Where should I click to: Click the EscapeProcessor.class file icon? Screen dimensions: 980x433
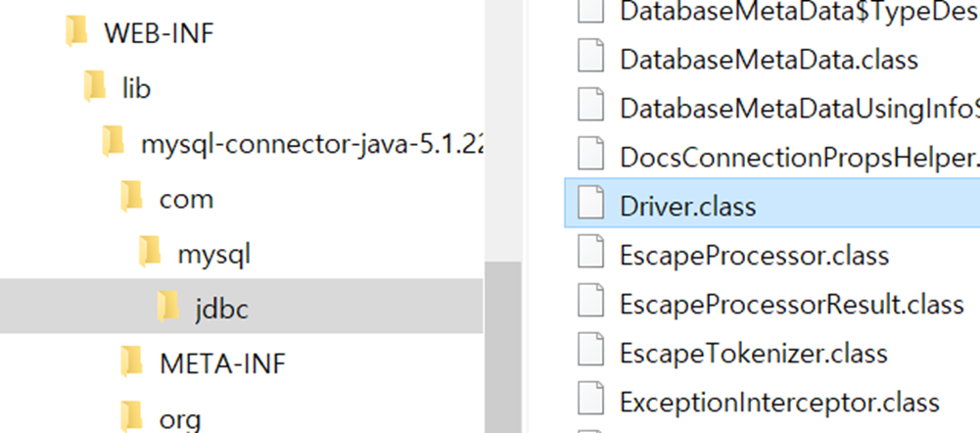[x=590, y=252]
